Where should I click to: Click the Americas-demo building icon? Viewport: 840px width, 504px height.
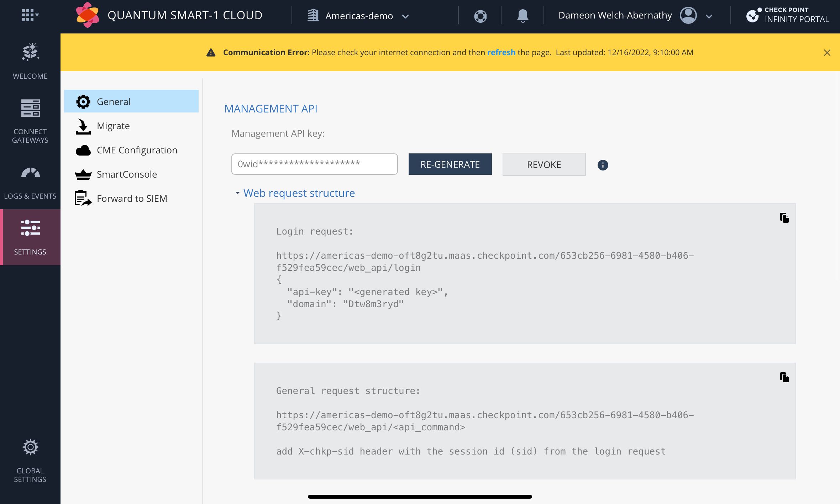point(313,15)
